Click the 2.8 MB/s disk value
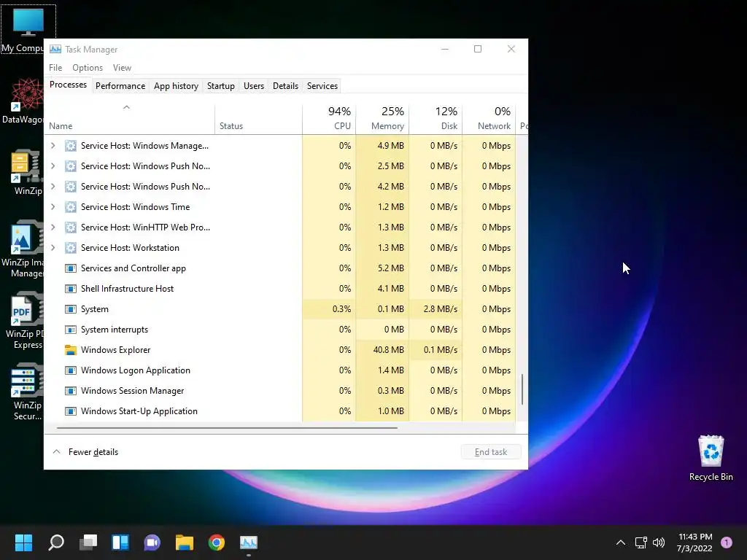This screenshot has height=560, width=747. click(440, 309)
